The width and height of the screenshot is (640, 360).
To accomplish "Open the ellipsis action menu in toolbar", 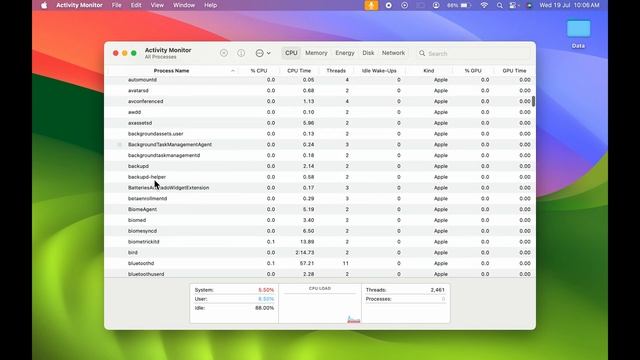I will click(x=263, y=53).
